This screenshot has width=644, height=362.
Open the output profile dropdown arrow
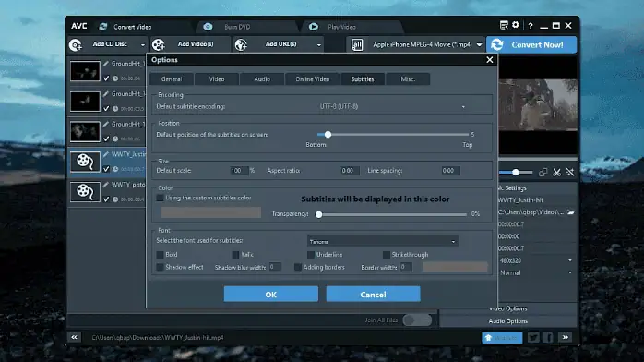[479, 44]
